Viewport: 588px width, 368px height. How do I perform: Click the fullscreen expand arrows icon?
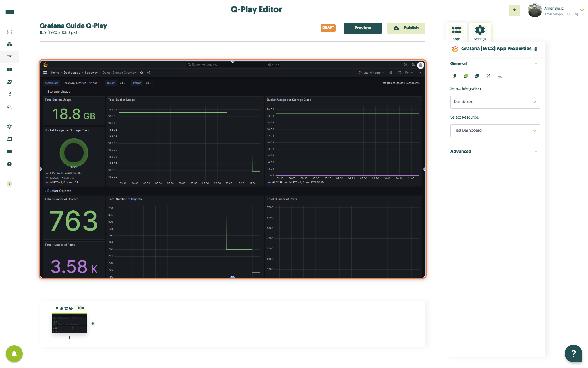[x=488, y=76]
